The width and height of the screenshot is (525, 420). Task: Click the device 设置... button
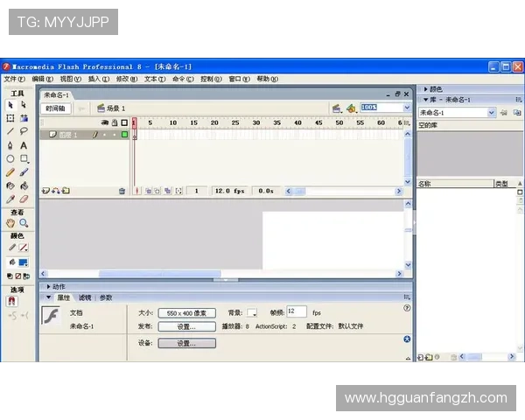(187, 343)
